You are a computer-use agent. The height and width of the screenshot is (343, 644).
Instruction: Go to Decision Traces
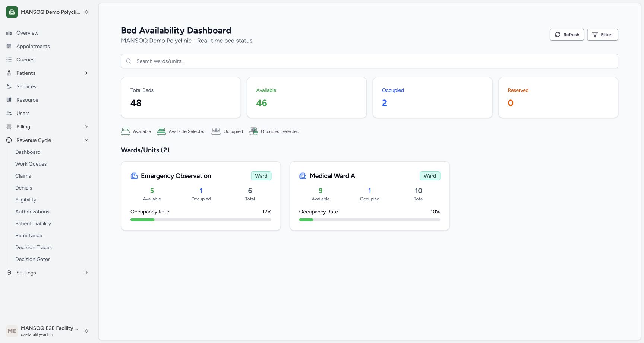(x=34, y=247)
